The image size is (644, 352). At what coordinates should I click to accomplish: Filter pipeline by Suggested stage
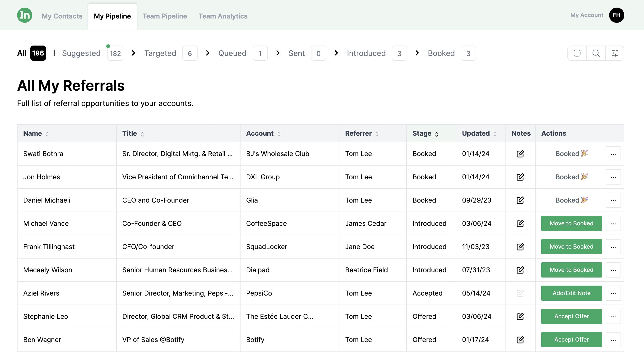[x=81, y=53]
